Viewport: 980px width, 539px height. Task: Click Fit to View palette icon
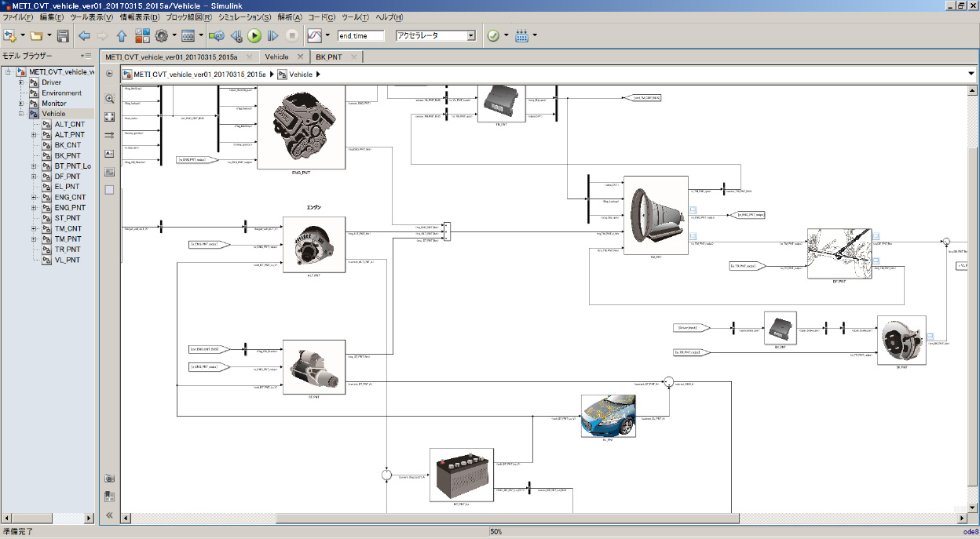pyautogui.click(x=110, y=117)
